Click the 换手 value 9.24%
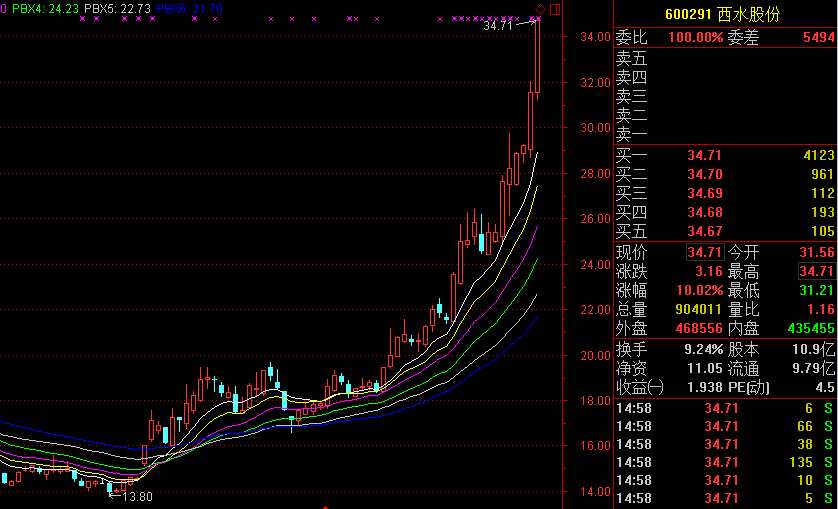 point(703,350)
